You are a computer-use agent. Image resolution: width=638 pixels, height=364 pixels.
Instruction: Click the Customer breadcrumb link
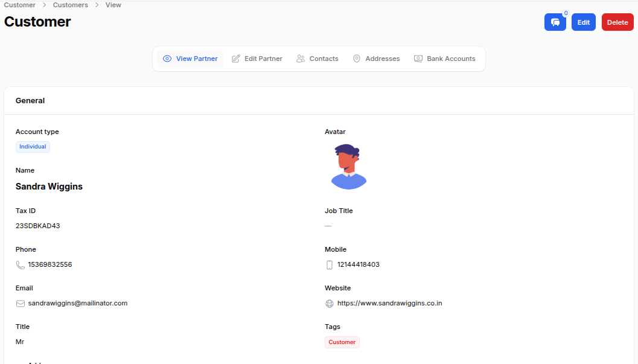[x=20, y=5]
